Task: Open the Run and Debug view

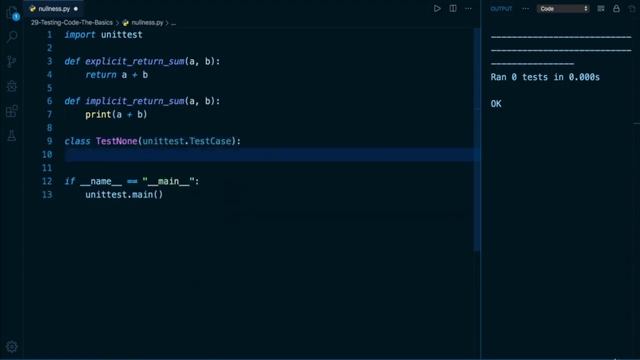Action: tap(12, 86)
